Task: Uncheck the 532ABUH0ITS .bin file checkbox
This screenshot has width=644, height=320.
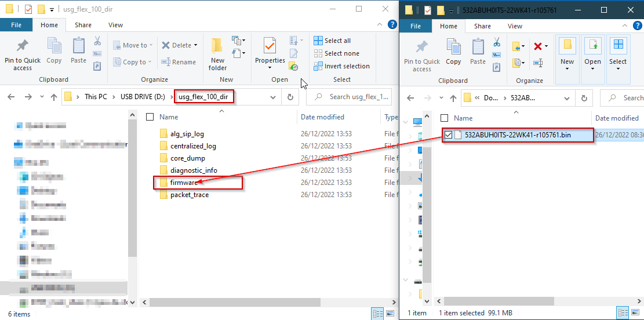Action: 448,135
